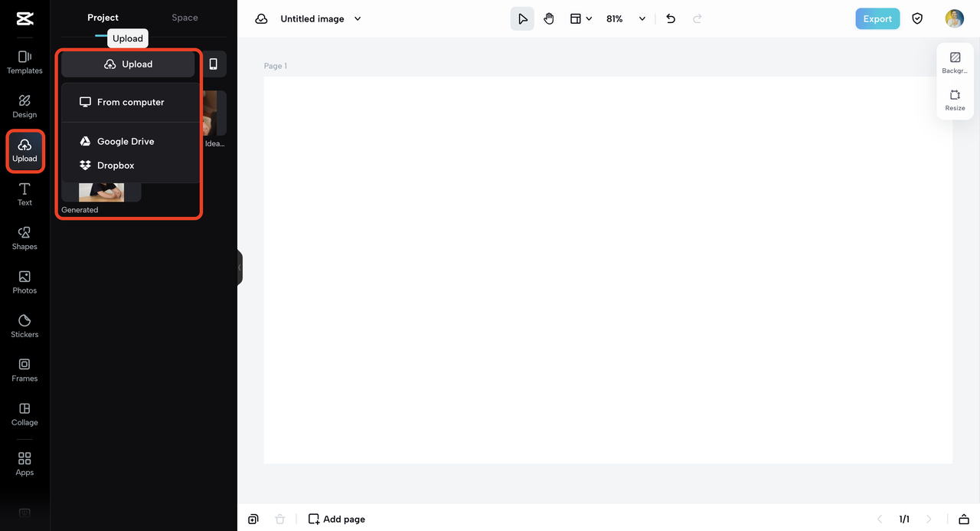Screen dimensions: 980x531
Task: Click the Undo arrow
Action: point(671,18)
